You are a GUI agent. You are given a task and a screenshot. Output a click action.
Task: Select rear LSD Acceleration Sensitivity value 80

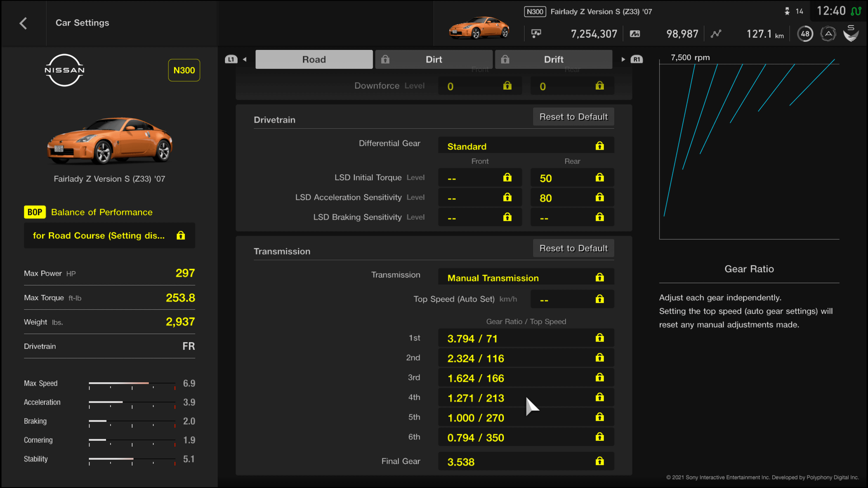click(x=572, y=197)
